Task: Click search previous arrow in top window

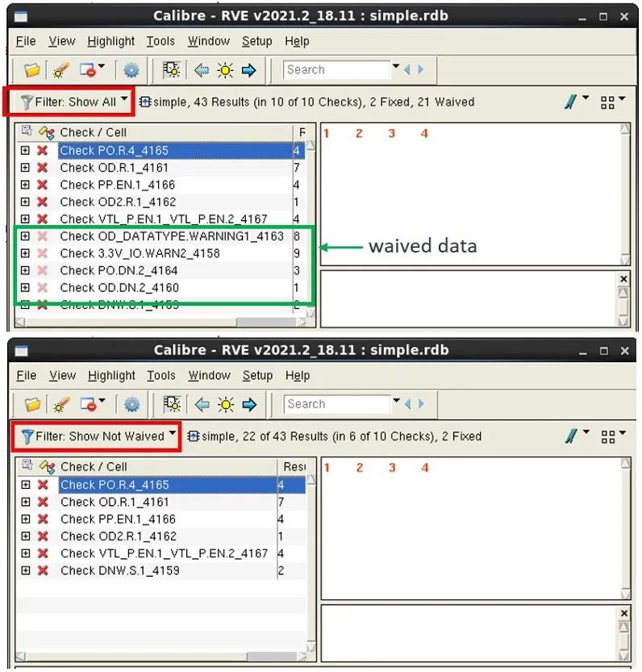Action: (x=407, y=69)
